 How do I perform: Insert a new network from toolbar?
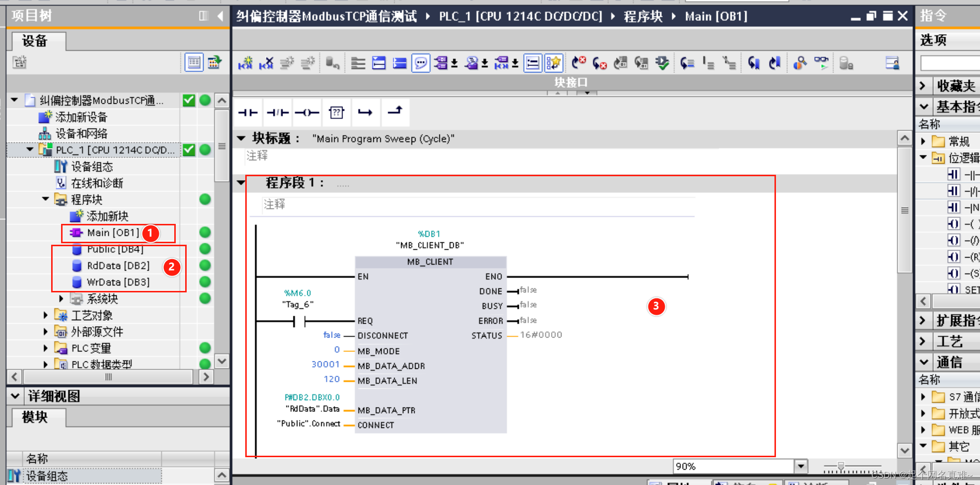245,63
